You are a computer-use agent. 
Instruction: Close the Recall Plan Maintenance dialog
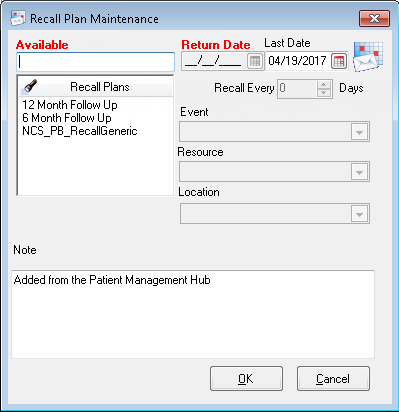point(374,19)
